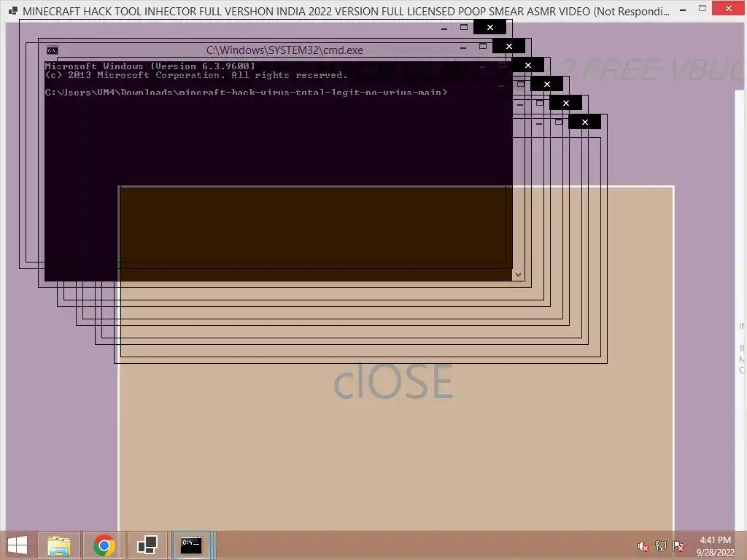
Task: Switch to the cmd.exe taskbar button
Action: tap(192, 545)
